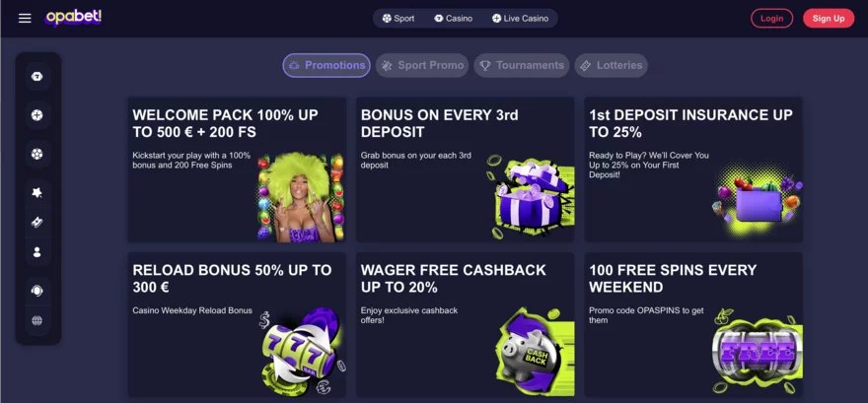Image resolution: width=868 pixels, height=403 pixels.
Task: Open support headset icon in sidebar
Action: coord(37,291)
